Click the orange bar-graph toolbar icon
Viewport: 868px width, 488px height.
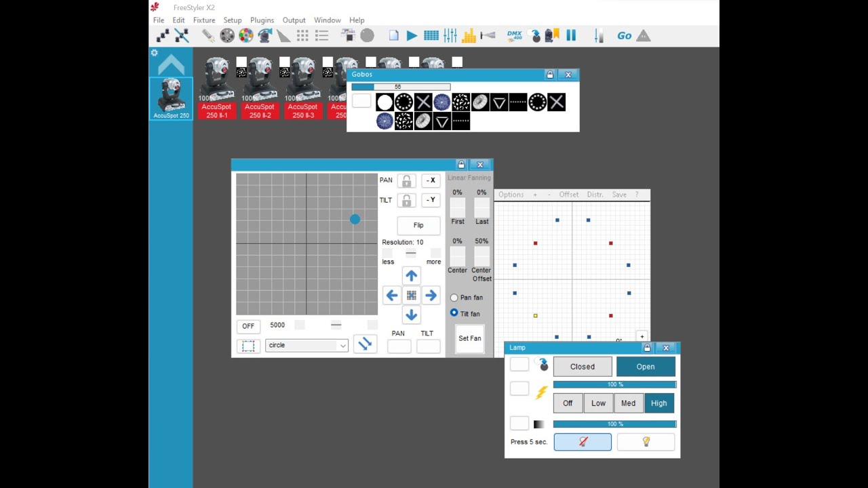coord(469,36)
